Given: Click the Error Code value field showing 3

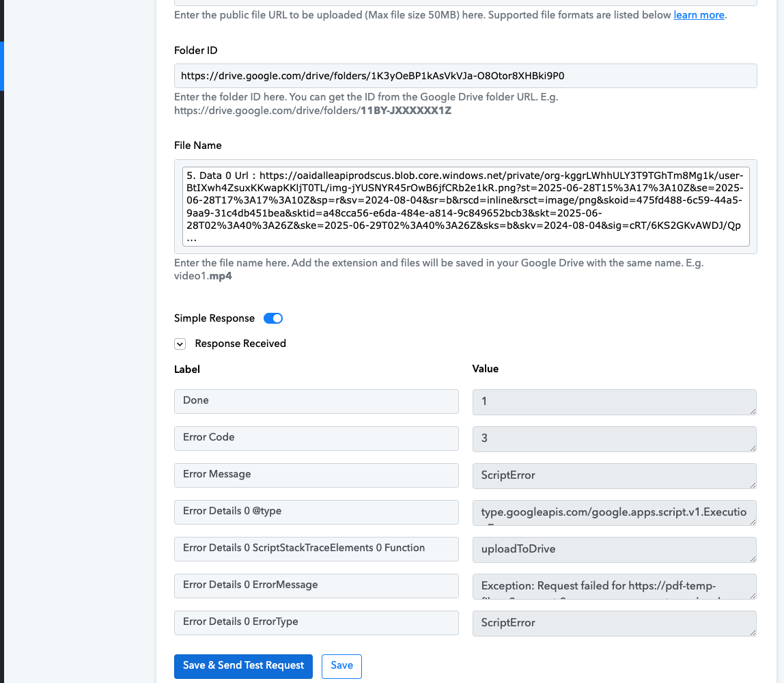Looking at the screenshot, I should [613, 438].
